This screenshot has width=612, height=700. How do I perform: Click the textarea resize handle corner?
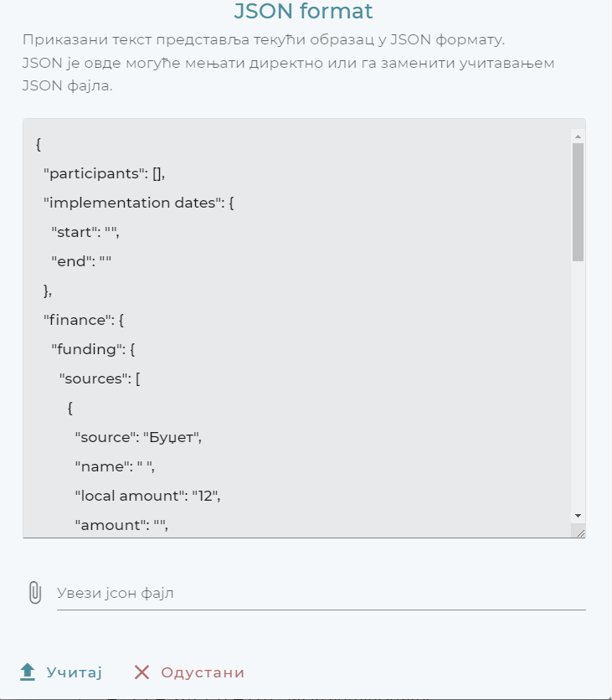[x=580, y=533]
